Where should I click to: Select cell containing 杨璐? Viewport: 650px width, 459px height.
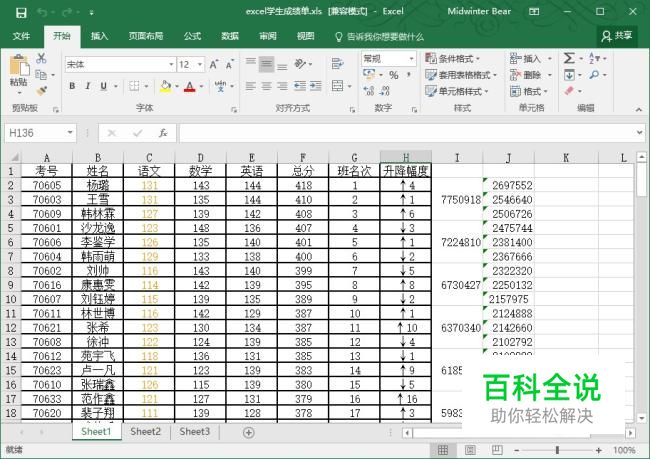tap(98, 185)
